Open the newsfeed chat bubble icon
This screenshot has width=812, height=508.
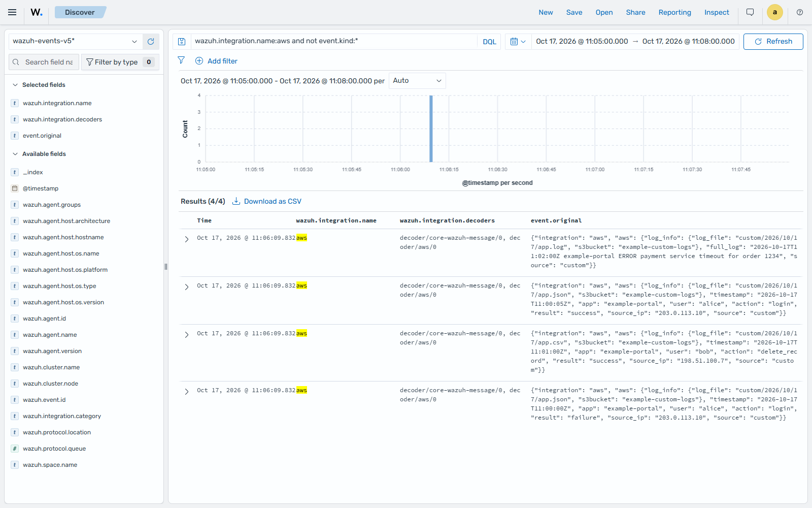coord(750,12)
